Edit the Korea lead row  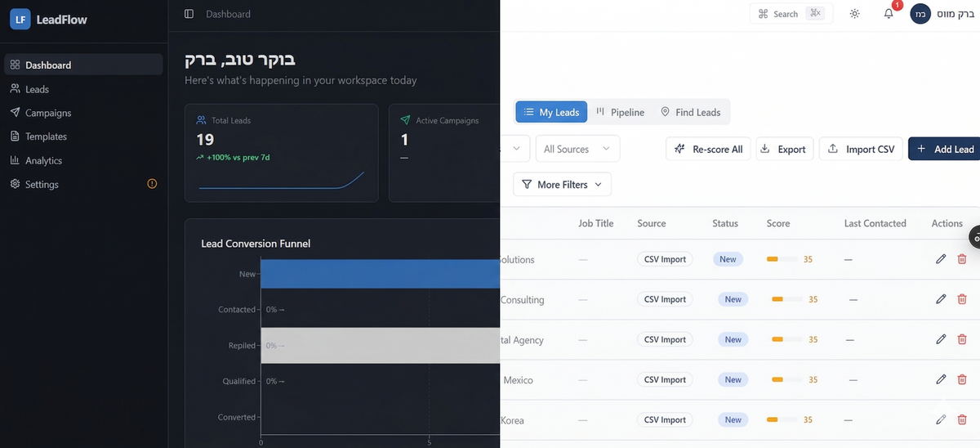tap(941, 419)
